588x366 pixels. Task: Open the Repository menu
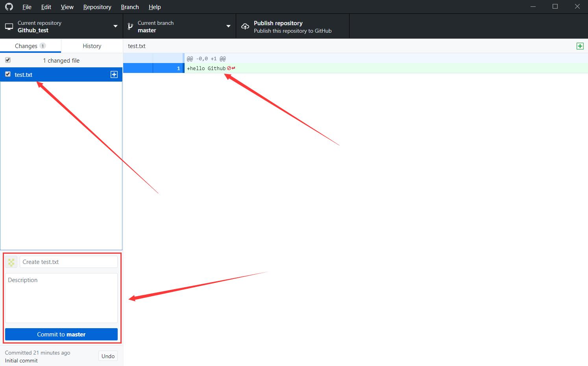point(97,7)
